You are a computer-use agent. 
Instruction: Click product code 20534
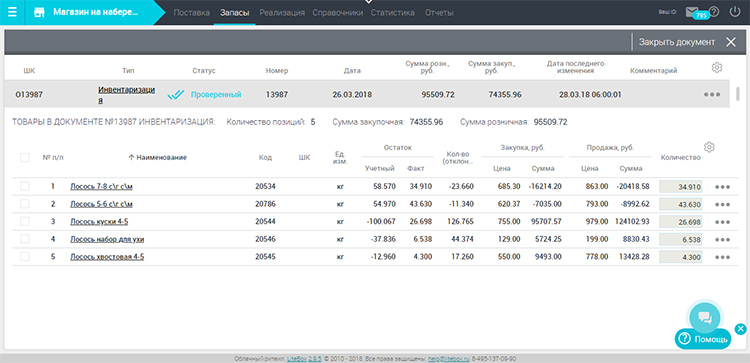(265, 187)
